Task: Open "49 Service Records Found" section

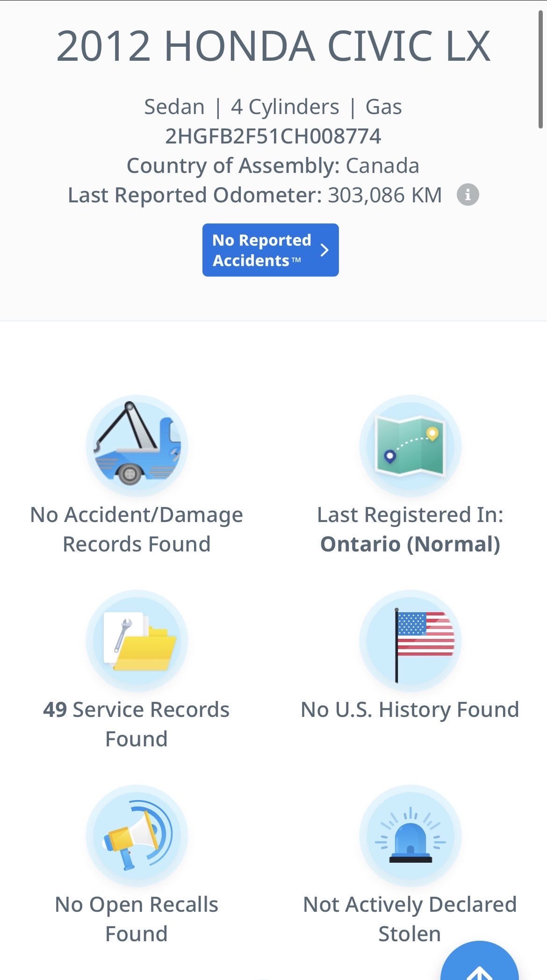Action: click(137, 724)
